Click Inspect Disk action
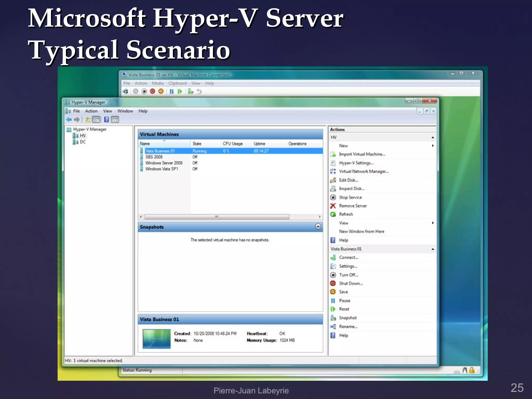 (x=352, y=189)
